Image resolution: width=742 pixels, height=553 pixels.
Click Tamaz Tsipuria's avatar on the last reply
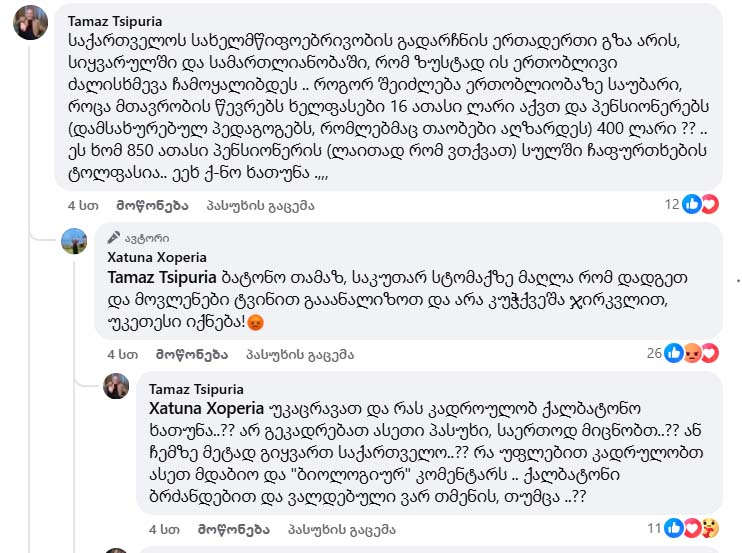116,386
